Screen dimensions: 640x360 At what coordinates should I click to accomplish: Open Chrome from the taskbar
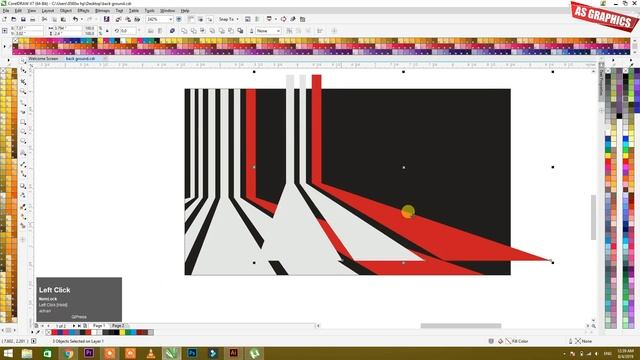coord(68,353)
